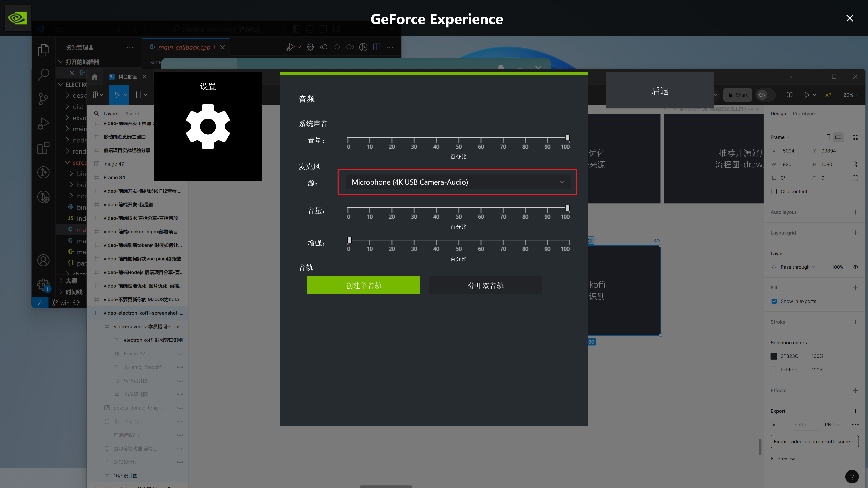Open the VS Code run/debug dropdown arrow
868x488 pixels.
coord(299,47)
